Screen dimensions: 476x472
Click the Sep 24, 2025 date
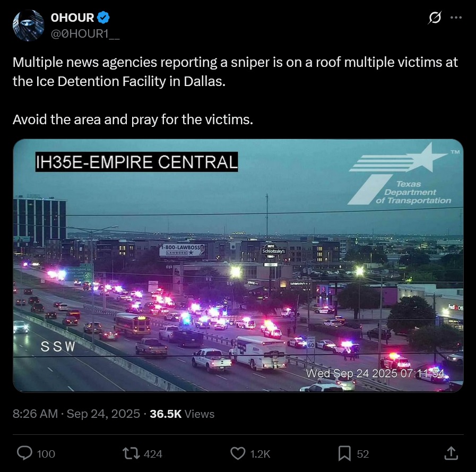(x=103, y=414)
